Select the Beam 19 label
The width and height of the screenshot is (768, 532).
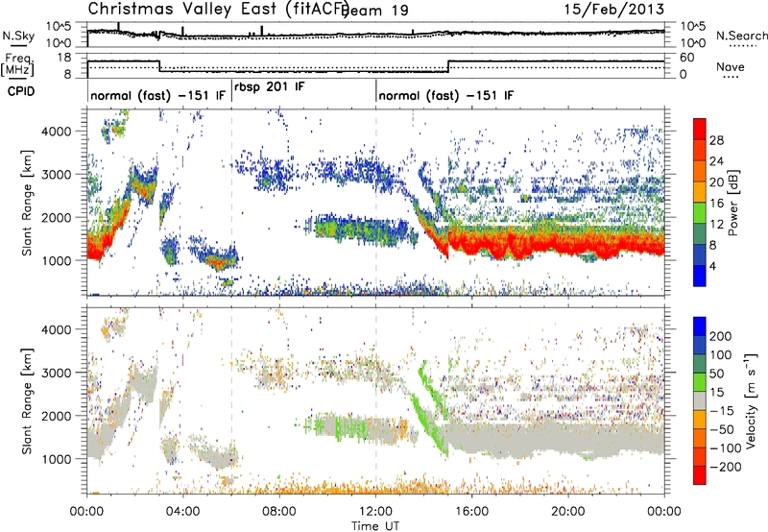tap(374, 11)
